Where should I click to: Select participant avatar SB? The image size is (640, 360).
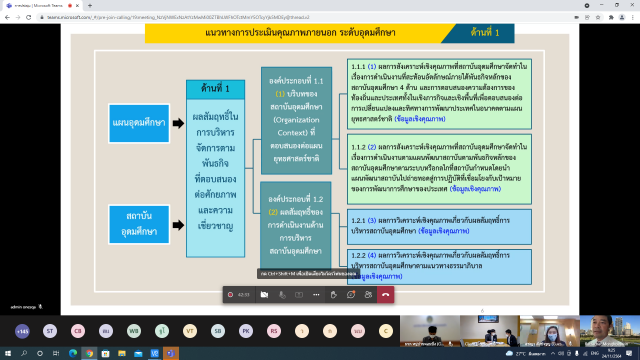click(x=218, y=331)
